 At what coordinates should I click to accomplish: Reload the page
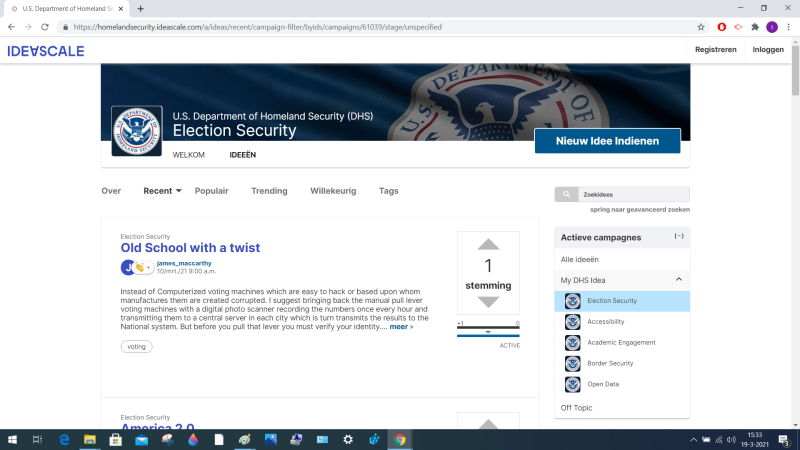pos(45,27)
